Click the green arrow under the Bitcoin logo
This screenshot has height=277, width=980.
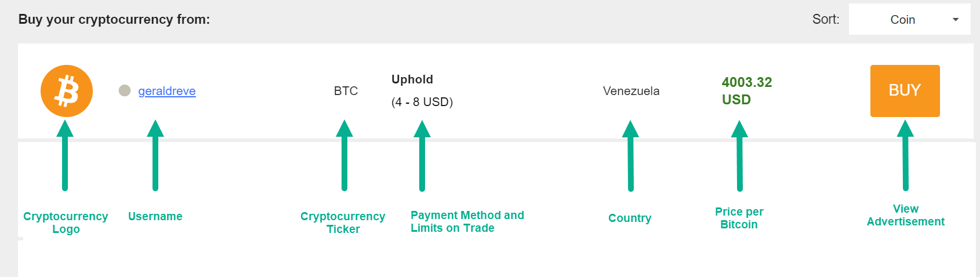65,155
